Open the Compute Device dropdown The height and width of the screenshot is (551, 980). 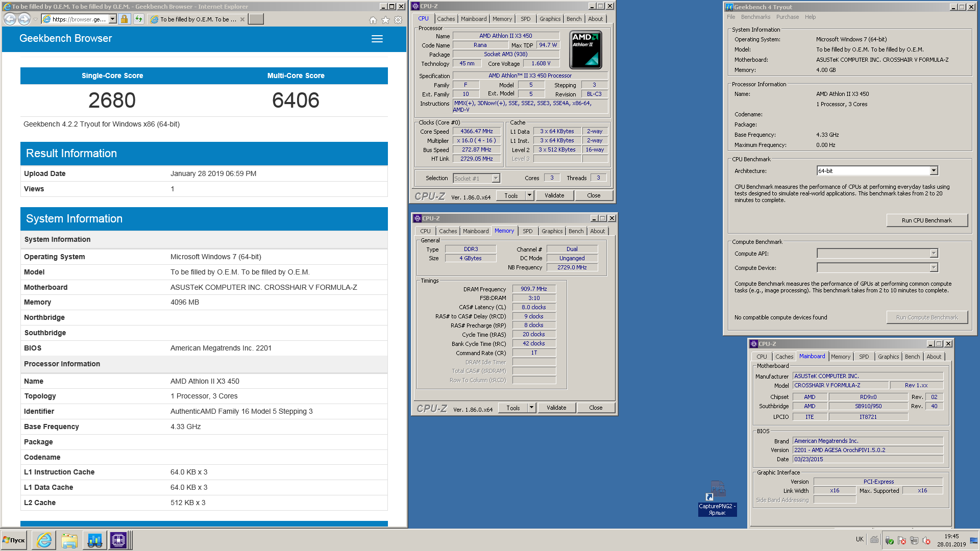coord(877,268)
